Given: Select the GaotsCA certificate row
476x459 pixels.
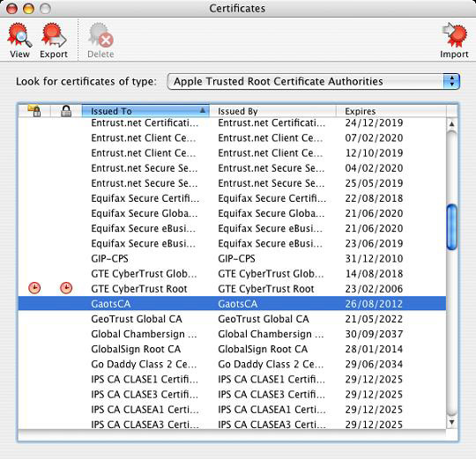Looking at the screenshot, I should coord(232,303).
